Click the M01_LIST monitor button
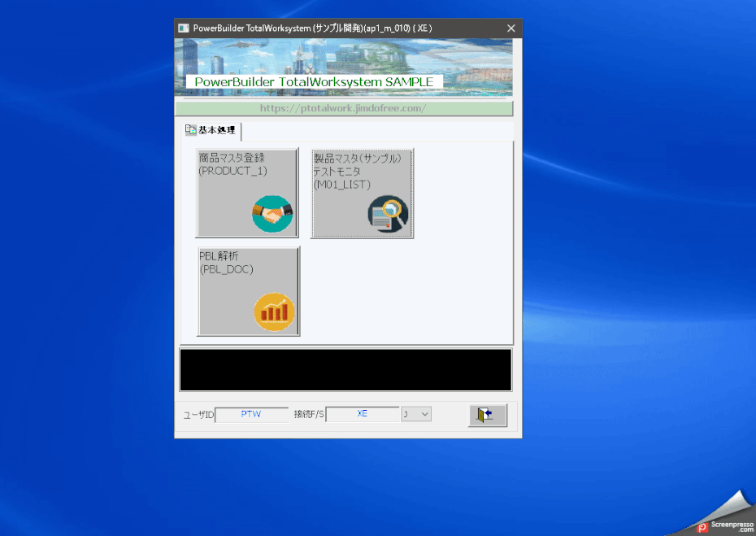756x536 pixels. pyautogui.click(x=362, y=193)
